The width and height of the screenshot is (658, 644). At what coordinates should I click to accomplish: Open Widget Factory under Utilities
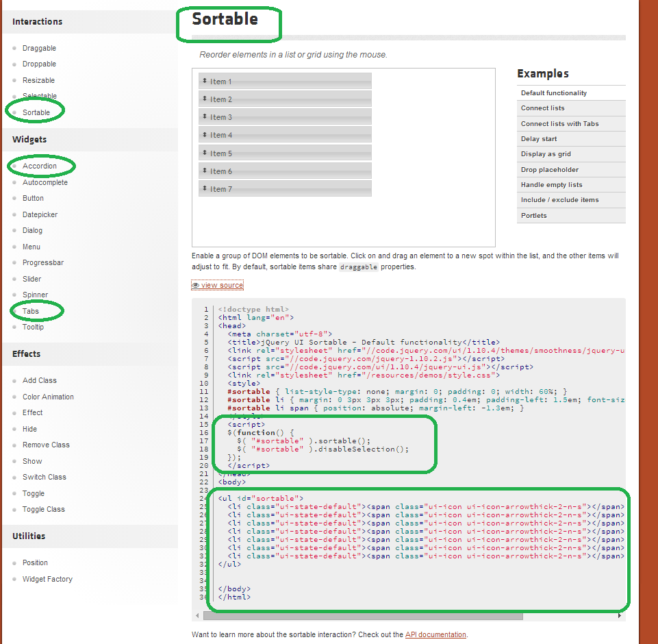coord(47,579)
